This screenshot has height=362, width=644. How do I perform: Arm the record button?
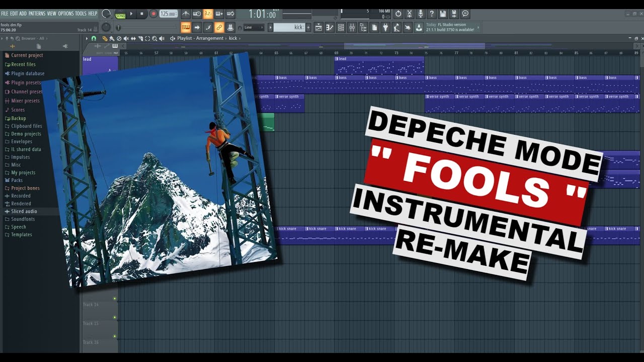[153, 14]
